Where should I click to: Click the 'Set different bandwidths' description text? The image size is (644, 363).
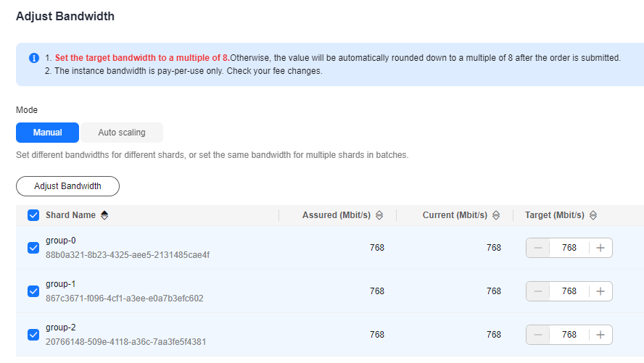coord(212,155)
